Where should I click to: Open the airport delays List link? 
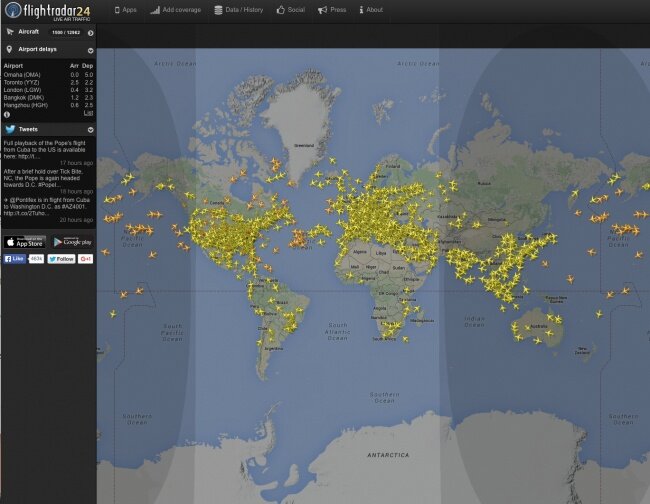point(88,113)
